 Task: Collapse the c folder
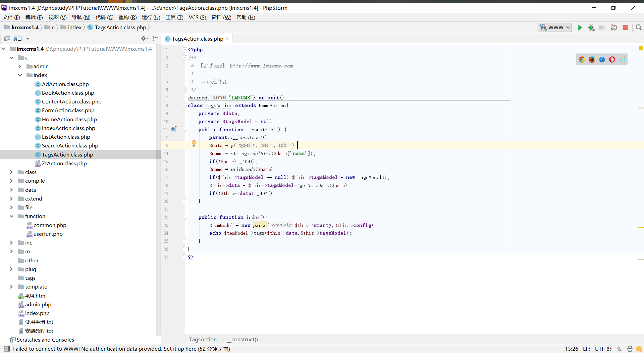(11, 57)
